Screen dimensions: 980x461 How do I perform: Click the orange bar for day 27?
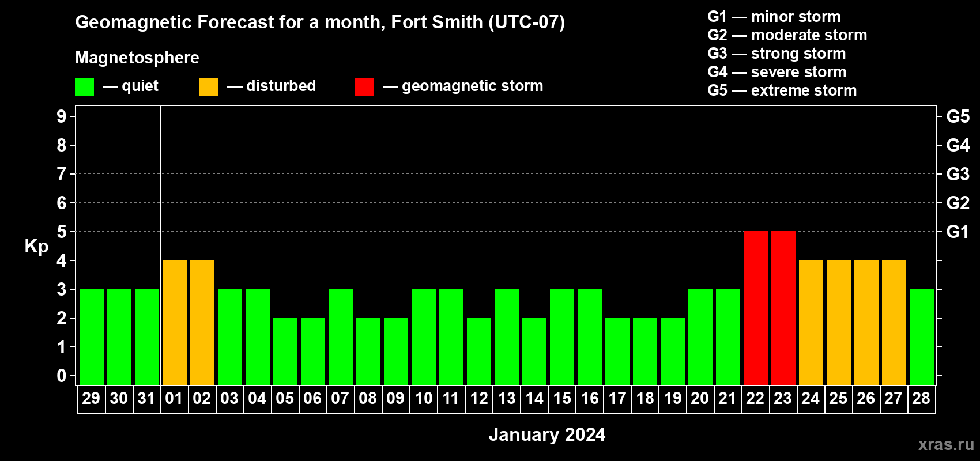tap(894, 322)
